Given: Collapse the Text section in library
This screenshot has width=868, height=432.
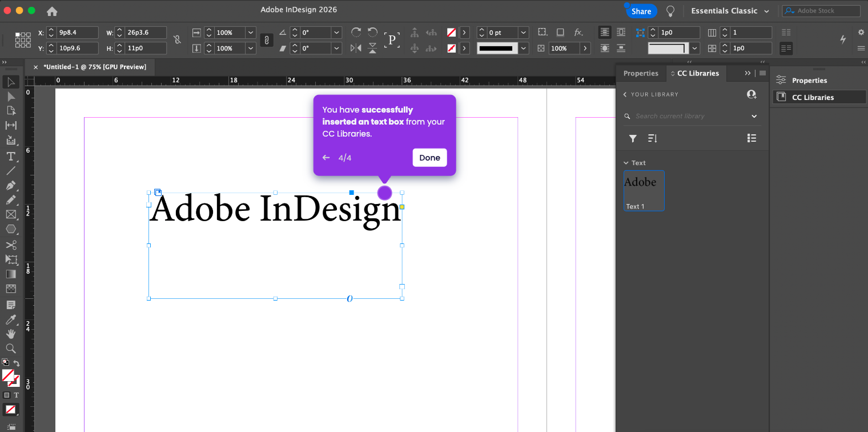Looking at the screenshot, I should (x=626, y=163).
